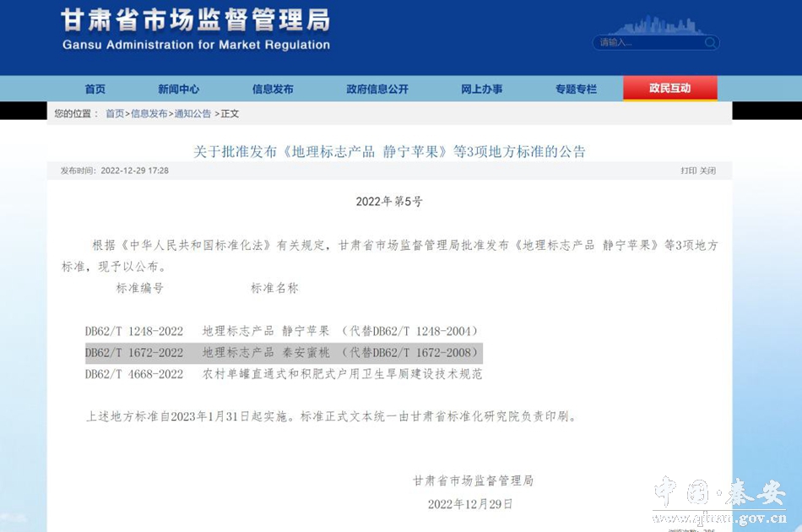Screen dimensions: 802x532
Task: Click 信息发布 in the breadcrumb path
Action: point(149,113)
